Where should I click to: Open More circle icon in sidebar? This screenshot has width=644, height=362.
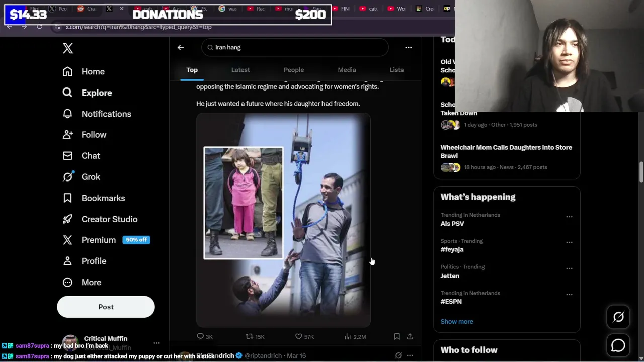click(67, 282)
